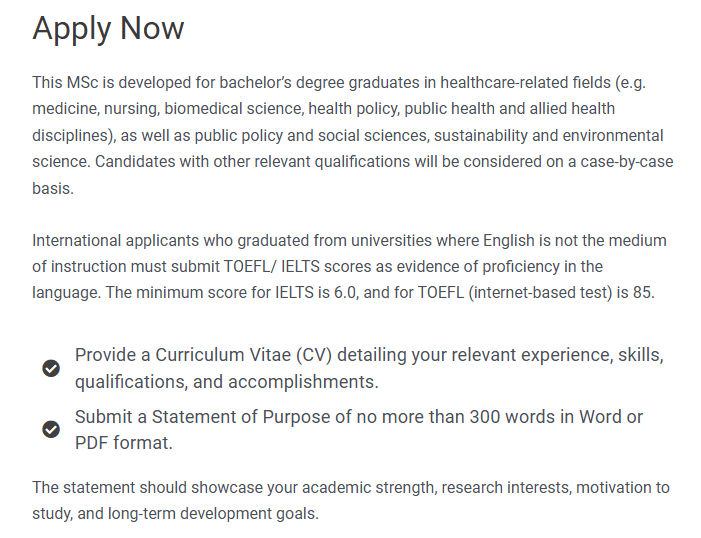Viewport: 701px width, 538px height.
Task: Click the paragraph starting "The statement should showcase"
Action: coord(351,500)
